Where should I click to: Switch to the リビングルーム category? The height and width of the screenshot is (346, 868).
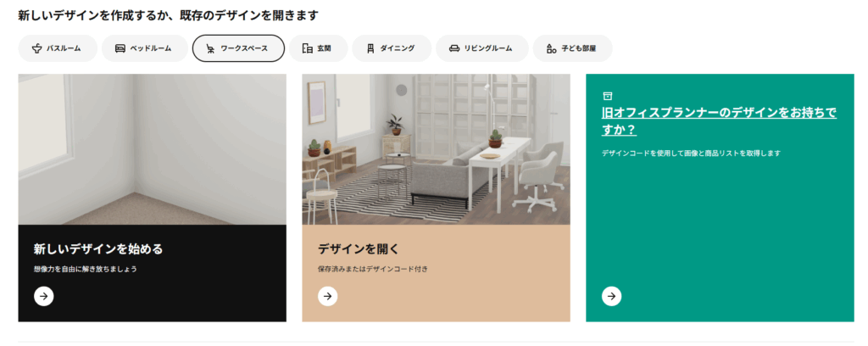[x=482, y=48]
